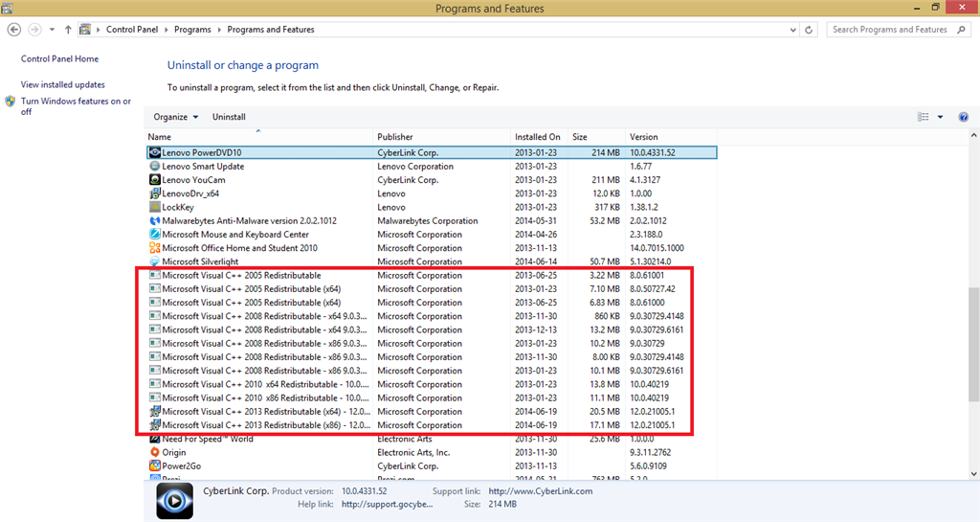Open View installed updates link

pyautogui.click(x=62, y=84)
